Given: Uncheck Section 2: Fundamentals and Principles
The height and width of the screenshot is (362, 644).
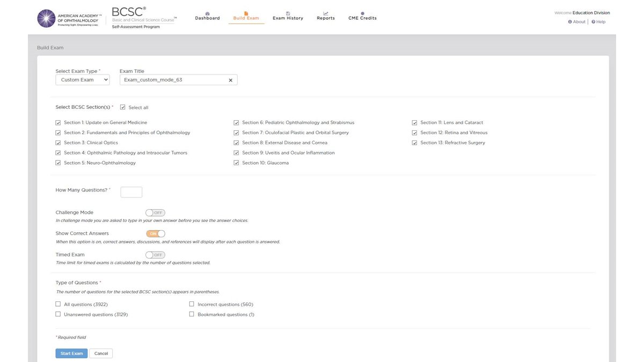Looking at the screenshot, I should coord(58,132).
